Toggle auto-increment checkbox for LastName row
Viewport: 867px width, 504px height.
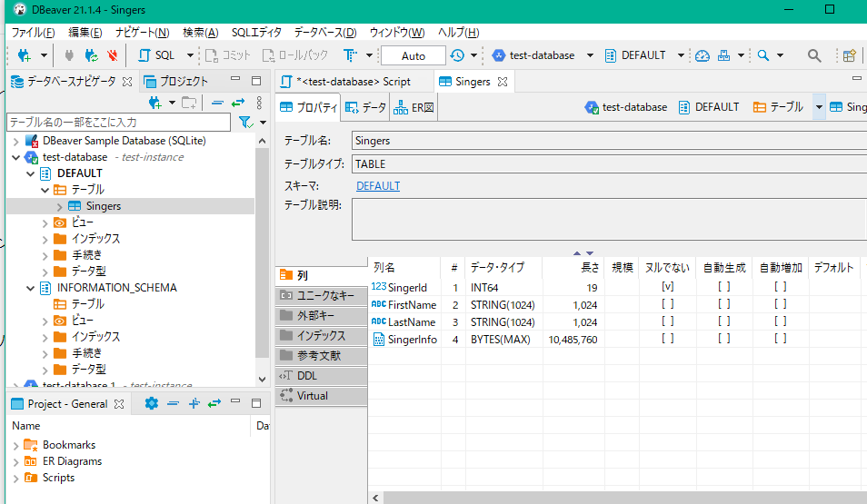[x=780, y=321]
